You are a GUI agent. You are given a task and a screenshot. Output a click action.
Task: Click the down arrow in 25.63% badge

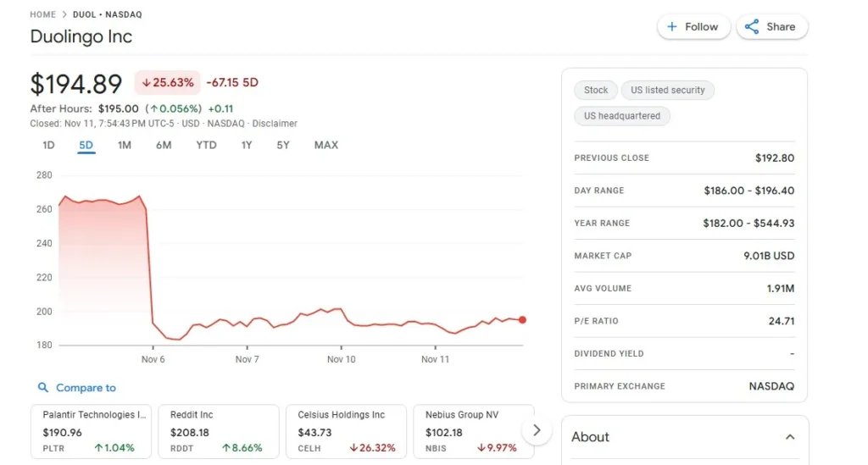coord(147,83)
